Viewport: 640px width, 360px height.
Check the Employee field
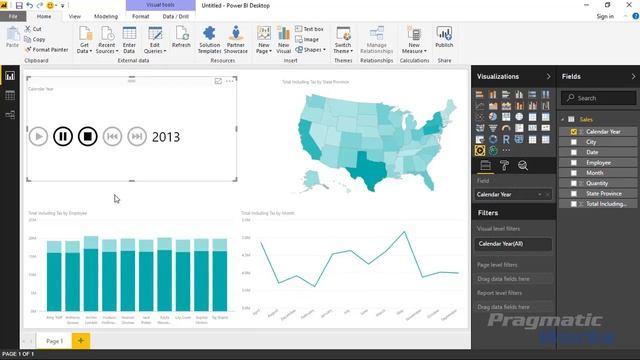[573, 162]
